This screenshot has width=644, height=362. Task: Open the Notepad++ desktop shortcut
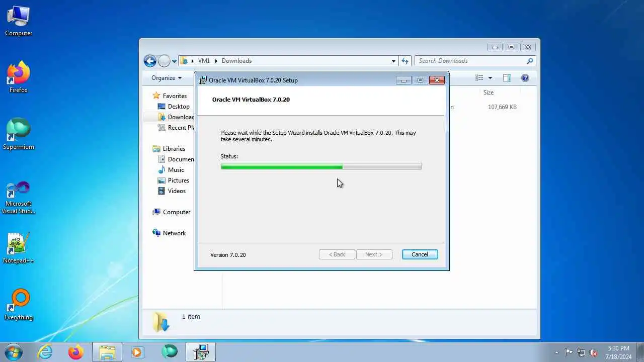(x=19, y=248)
